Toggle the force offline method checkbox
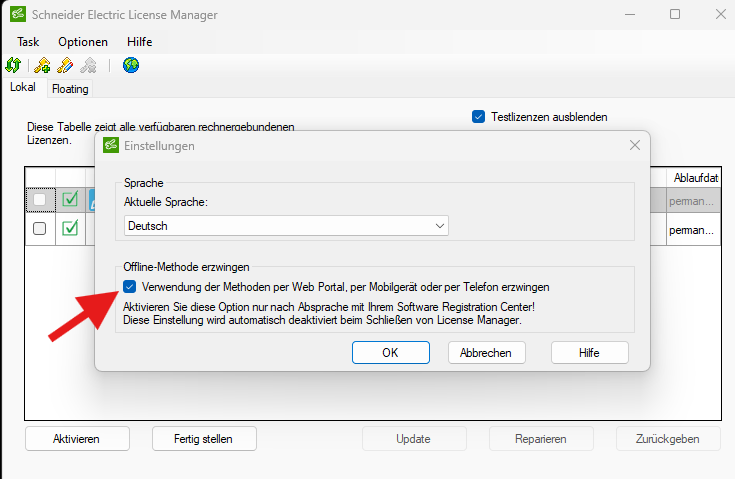The width and height of the screenshot is (735, 479). (129, 286)
